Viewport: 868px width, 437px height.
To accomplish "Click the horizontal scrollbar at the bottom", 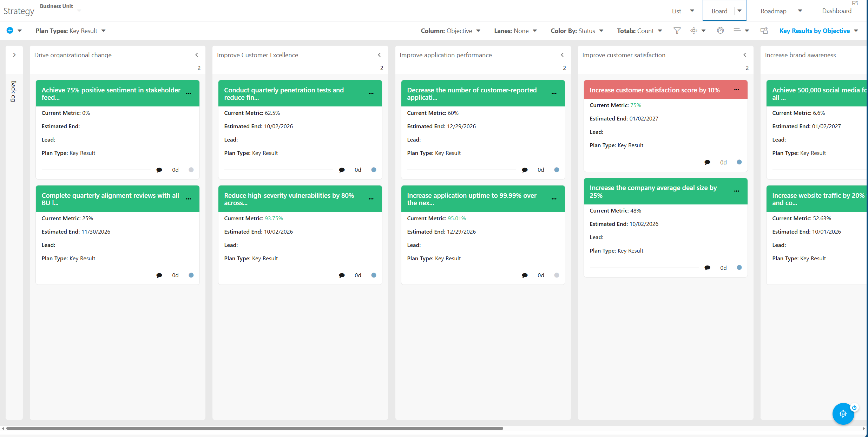I will 255,429.
